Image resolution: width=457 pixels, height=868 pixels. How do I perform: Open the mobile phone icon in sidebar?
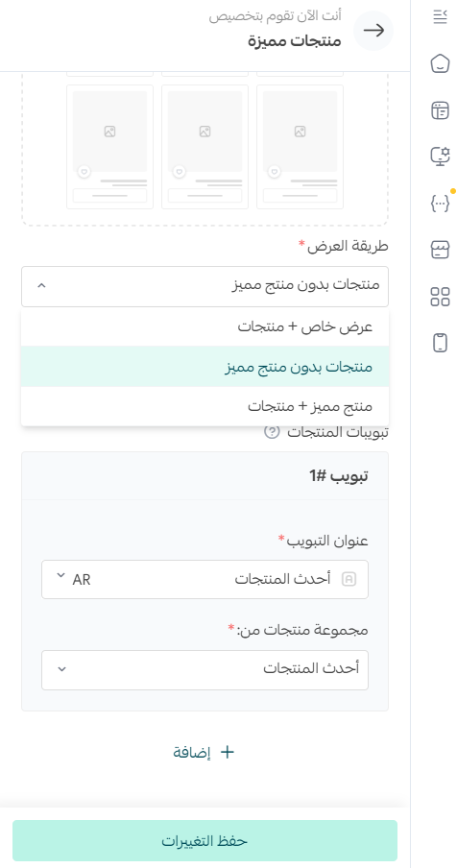point(440,343)
